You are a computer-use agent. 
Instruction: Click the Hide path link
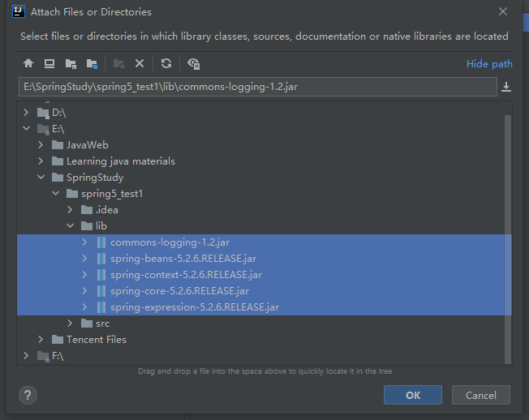tap(489, 64)
